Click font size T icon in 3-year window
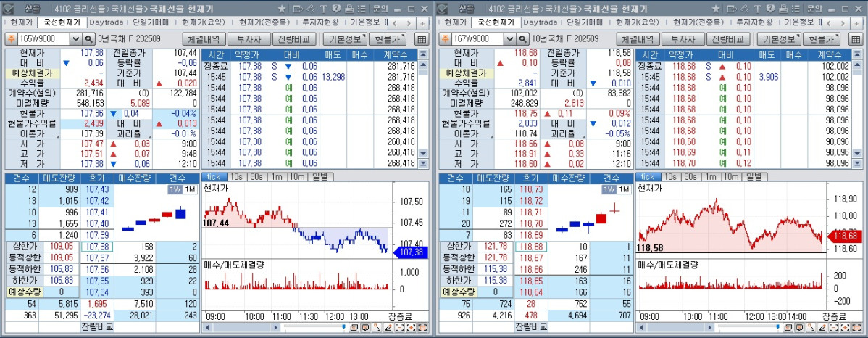Image resolution: width=868 pixels, height=338 pixels. pyautogui.click(x=323, y=9)
